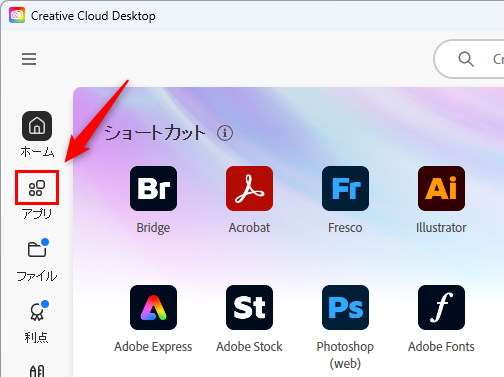
Task: Open the ファイル section in sidebar
Action: 37,260
